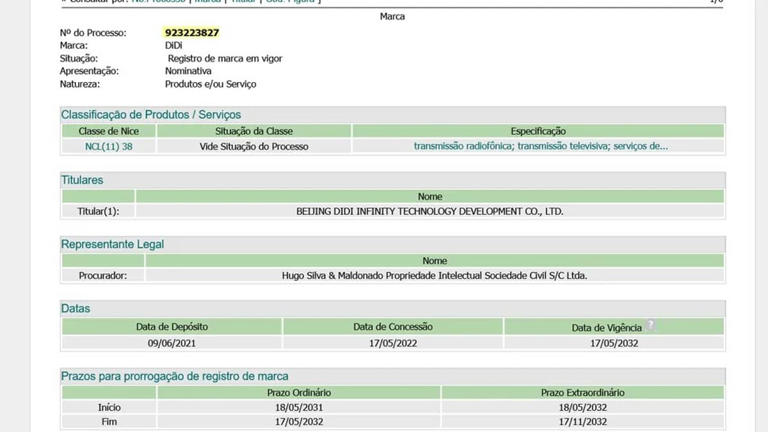
Task: Click the Fim row label
Action: (109, 422)
